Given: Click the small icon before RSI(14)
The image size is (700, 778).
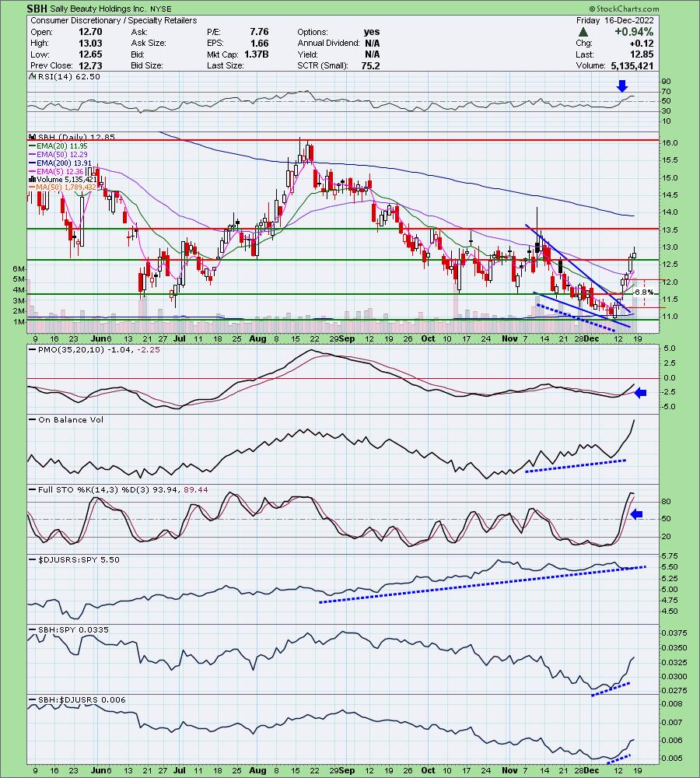Looking at the screenshot, I should [x=32, y=76].
